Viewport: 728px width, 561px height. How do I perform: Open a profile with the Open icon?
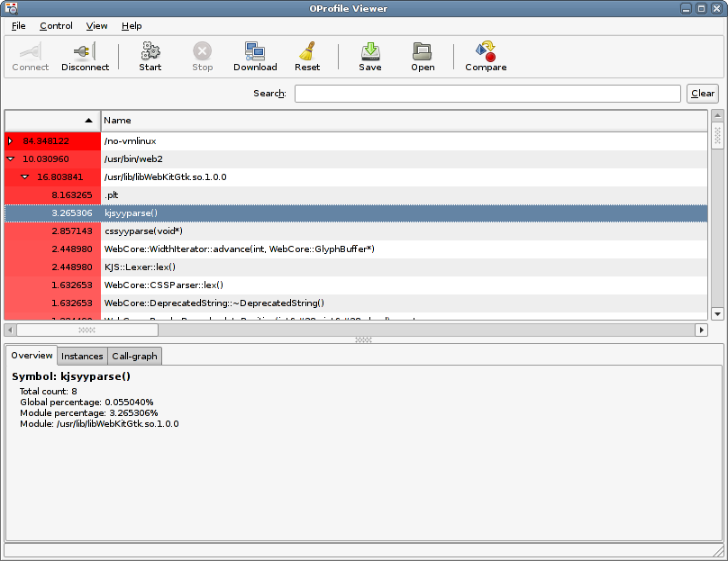pos(423,52)
